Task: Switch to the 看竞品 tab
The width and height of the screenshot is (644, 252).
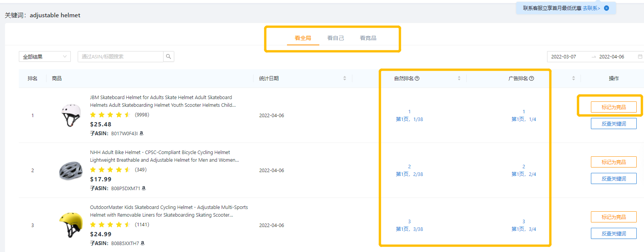Action: pos(368,38)
